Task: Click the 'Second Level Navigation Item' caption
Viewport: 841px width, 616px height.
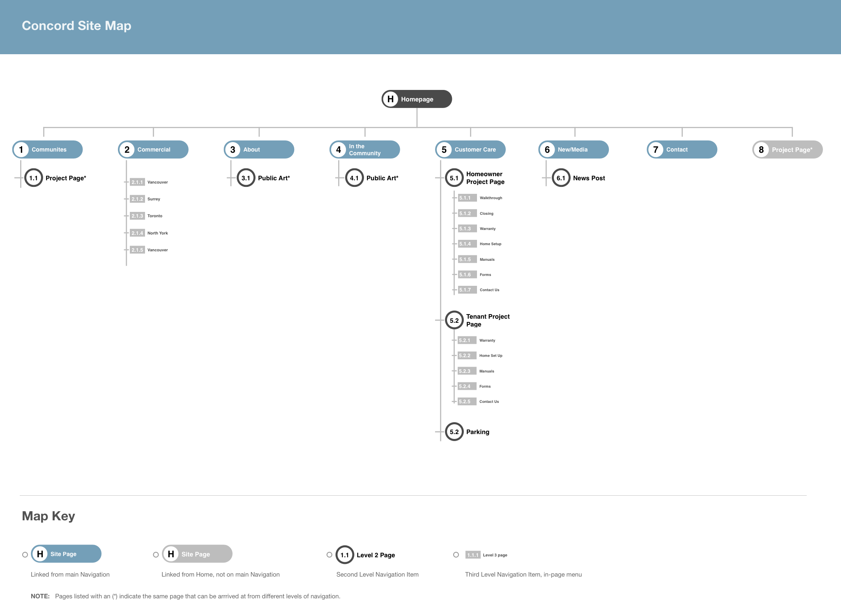Action: [378, 575]
